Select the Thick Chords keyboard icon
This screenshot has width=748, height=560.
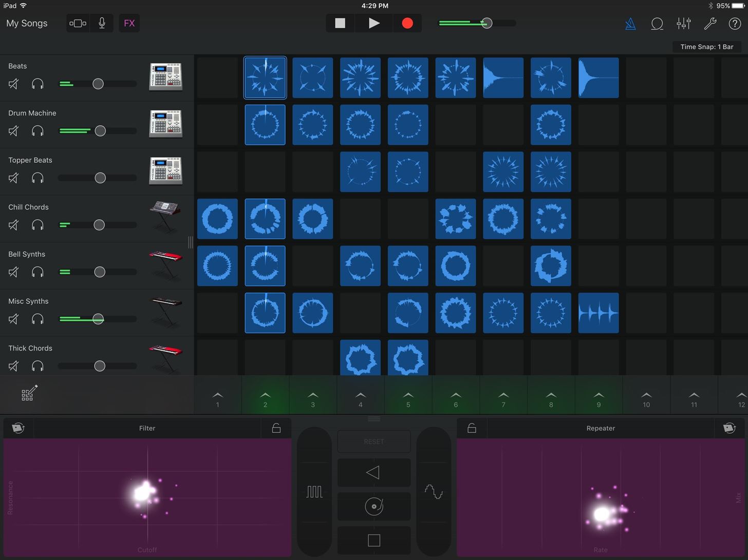coord(165,358)
